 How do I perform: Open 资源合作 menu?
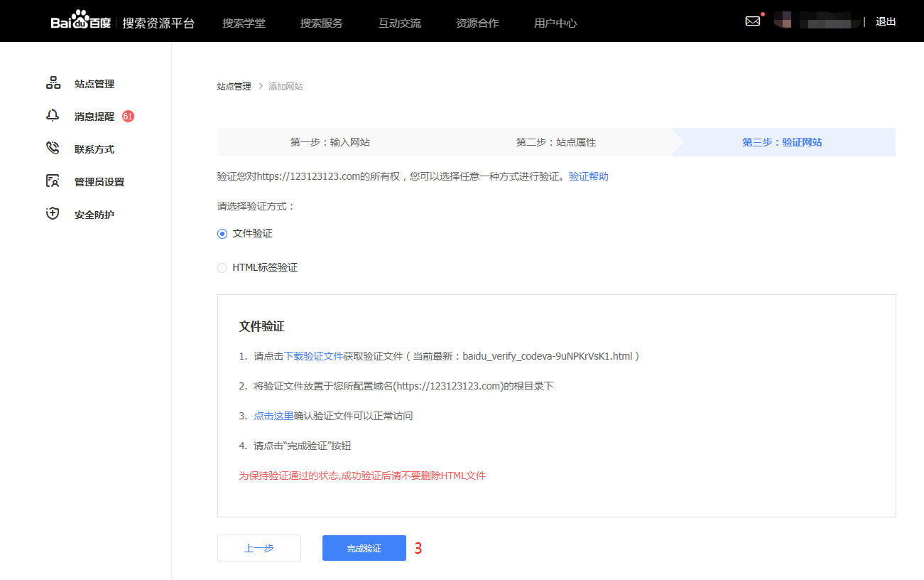477,23
